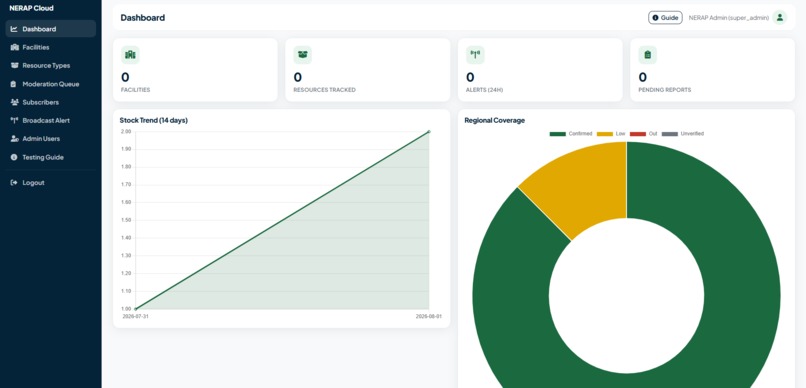
Task: Click the Pending Reports card clipboard icon
Action: click(647, 55)
